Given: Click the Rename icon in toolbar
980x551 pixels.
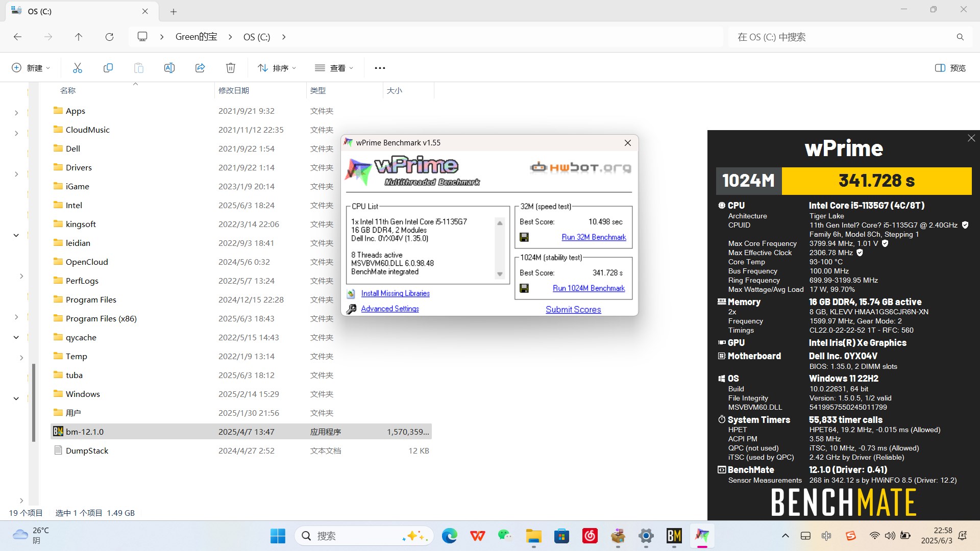Looking at the screenshot, I should [x=169, y=68].
